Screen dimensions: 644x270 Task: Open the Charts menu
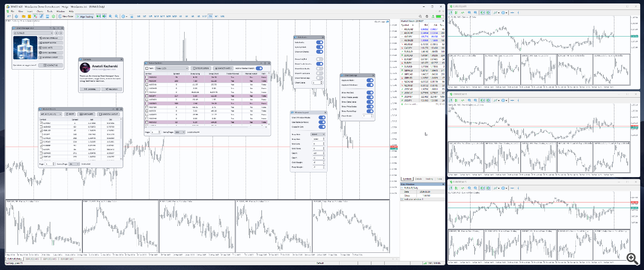point(39,12)
